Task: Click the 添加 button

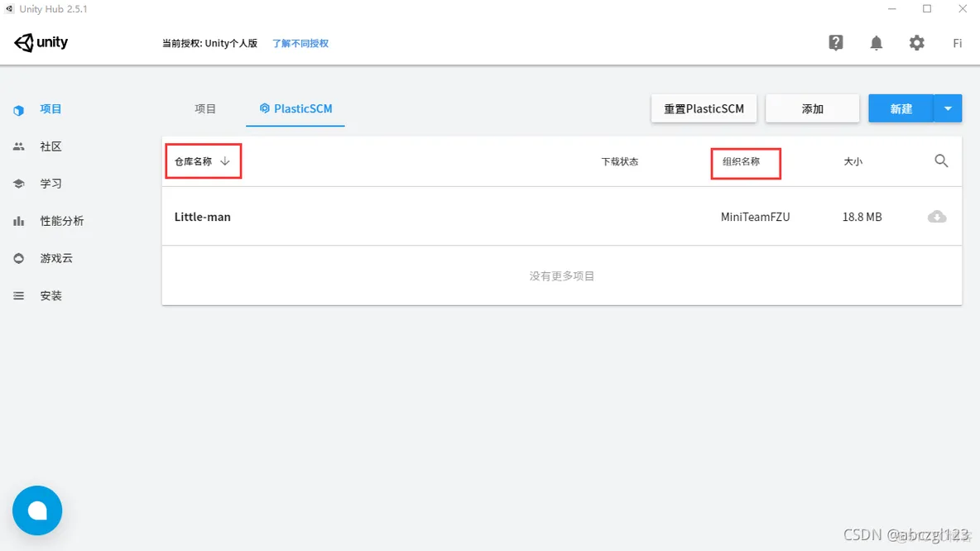Action: pyautogui.click(x=813, y=108)
